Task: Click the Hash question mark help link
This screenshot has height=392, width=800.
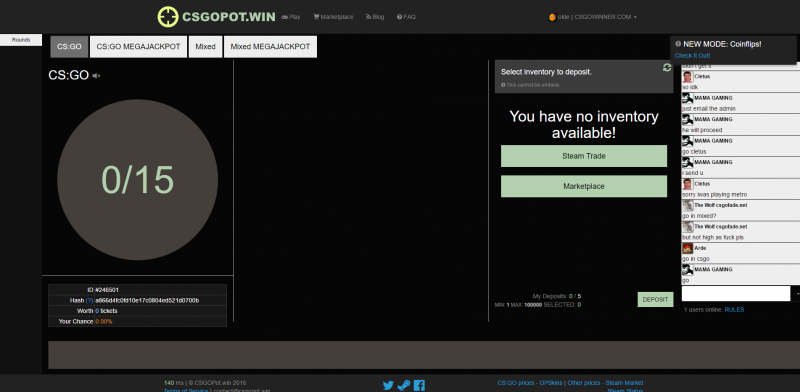Action: pos(89,301)
